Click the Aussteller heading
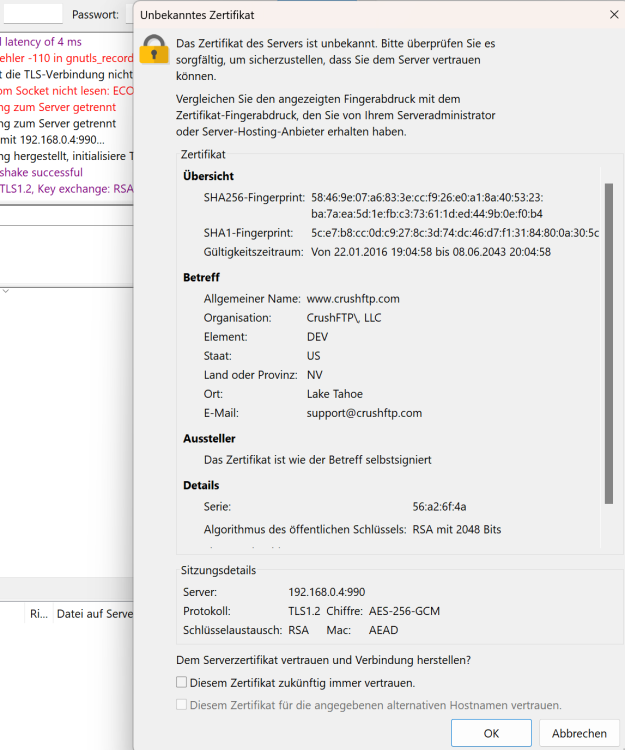The height and width of the screenshot is (750, 625). pyautogui.click(x=209, y=439)
